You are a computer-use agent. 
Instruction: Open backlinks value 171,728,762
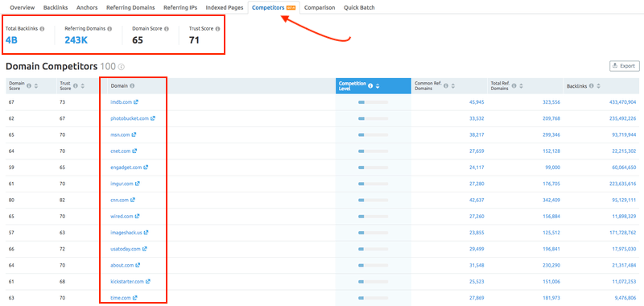[622, 233]
